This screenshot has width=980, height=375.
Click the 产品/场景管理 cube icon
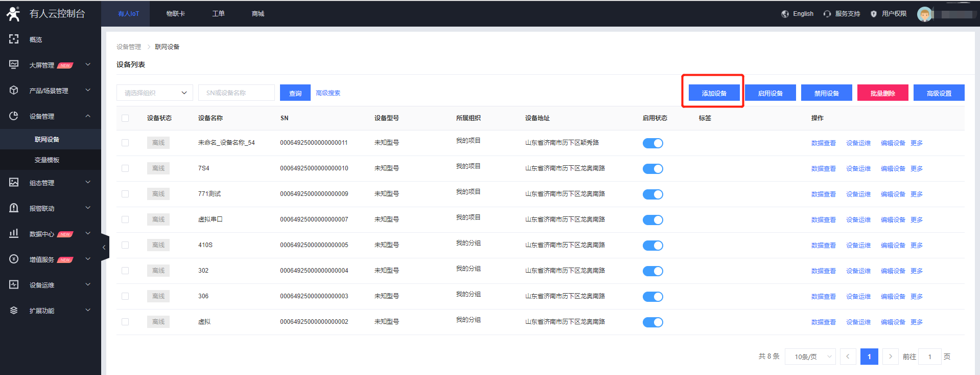(x=14, y=91)
